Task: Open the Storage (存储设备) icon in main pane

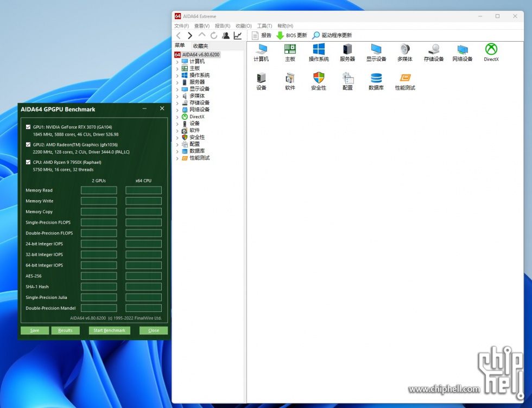Action: [x=434, y=53]
